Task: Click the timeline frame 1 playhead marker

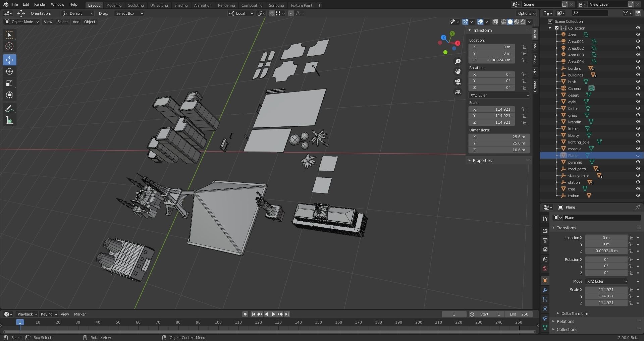Action: tap(20, 322)
